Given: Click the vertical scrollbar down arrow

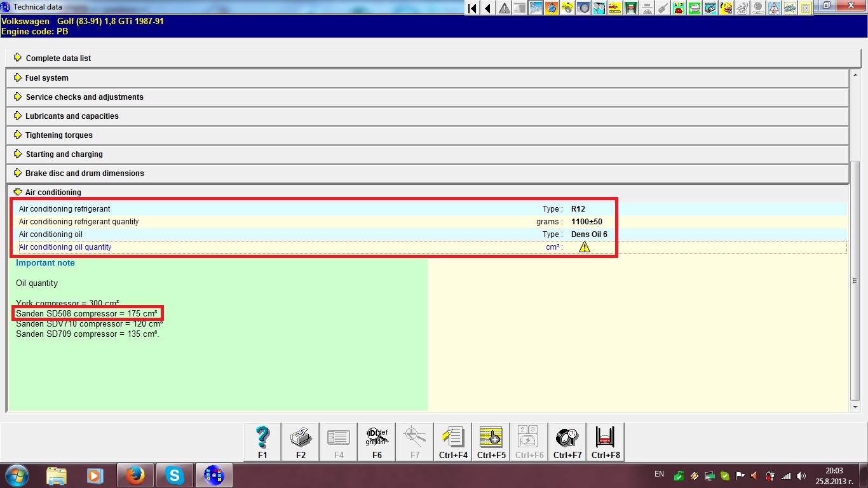Looking at the screenshot, I should point(855,407).
